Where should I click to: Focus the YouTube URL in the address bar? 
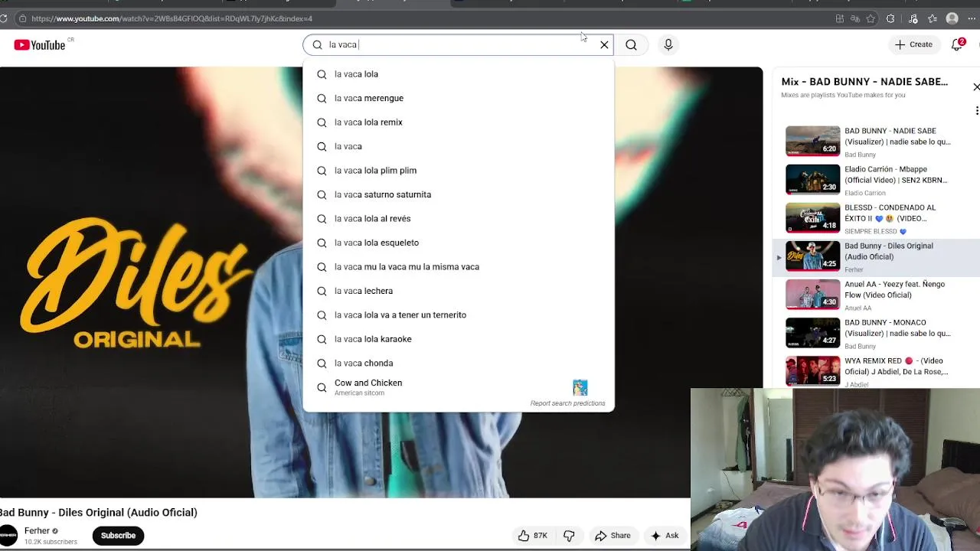pyautogui.click(x=171, y=18)
